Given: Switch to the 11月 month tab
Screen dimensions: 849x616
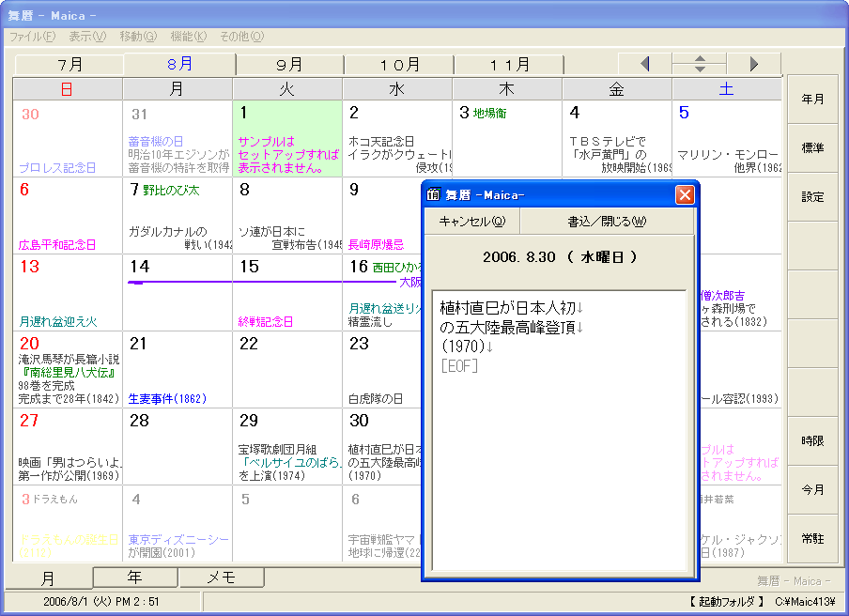Looking at the screenshot, I should (x=509, y=65).
